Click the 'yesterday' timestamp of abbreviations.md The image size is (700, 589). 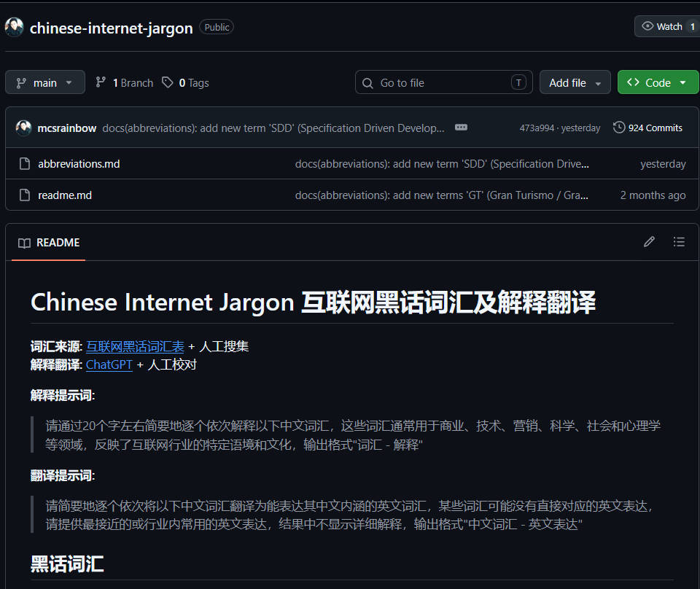point(663,164)
